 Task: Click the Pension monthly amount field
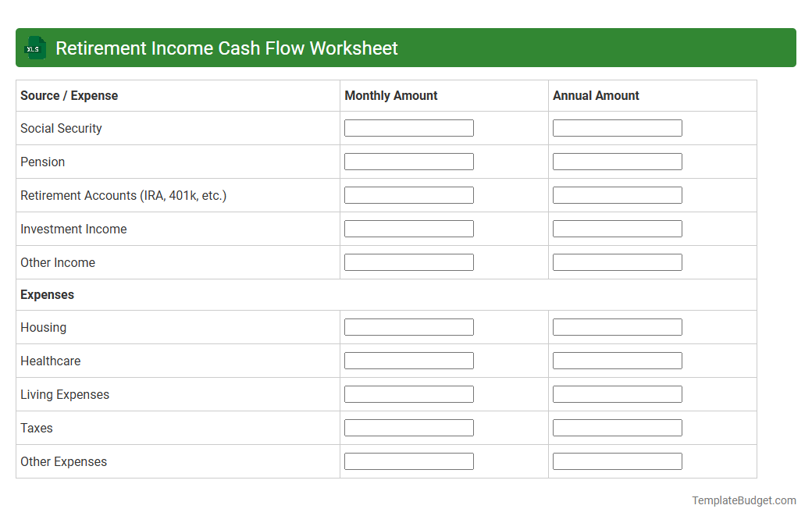pos(408,161)
